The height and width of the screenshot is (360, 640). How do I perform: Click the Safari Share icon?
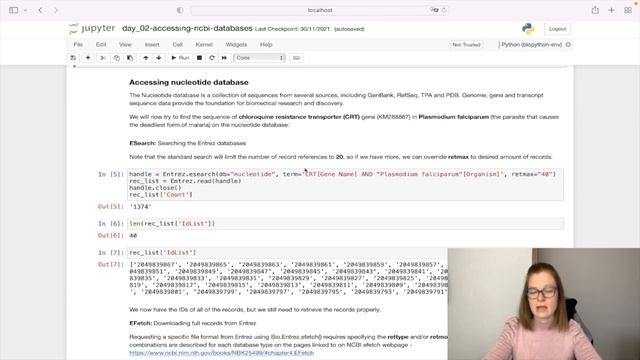click(x=595, y=10)
